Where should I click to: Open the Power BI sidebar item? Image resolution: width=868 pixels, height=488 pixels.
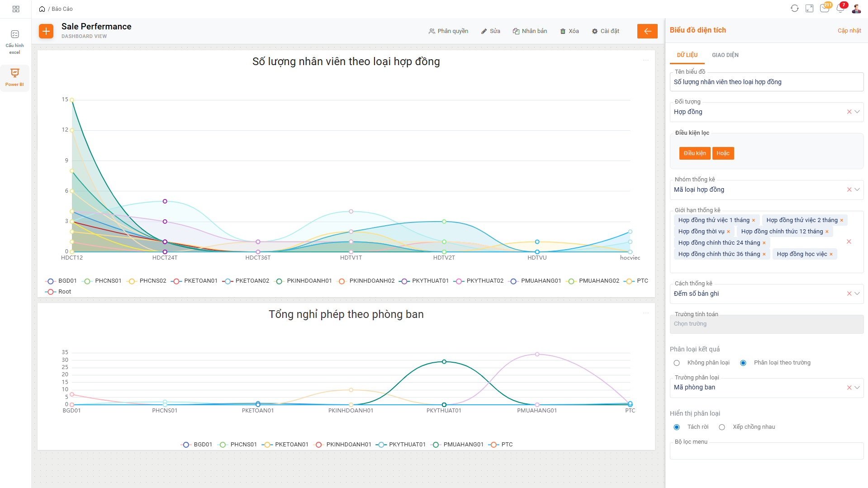[15, 77]
